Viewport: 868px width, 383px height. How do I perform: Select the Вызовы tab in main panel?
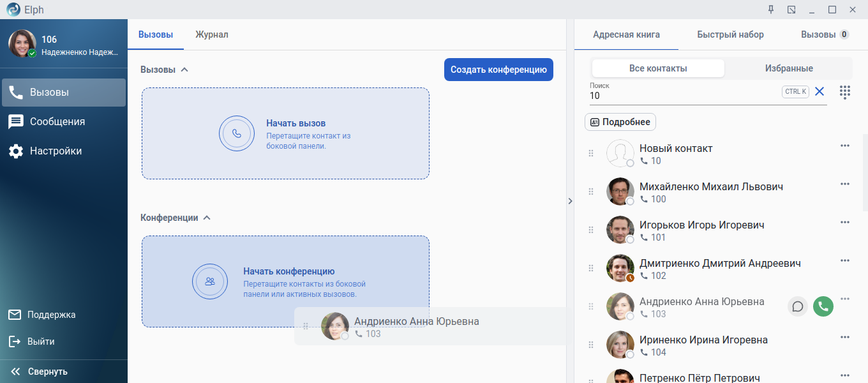156,34
